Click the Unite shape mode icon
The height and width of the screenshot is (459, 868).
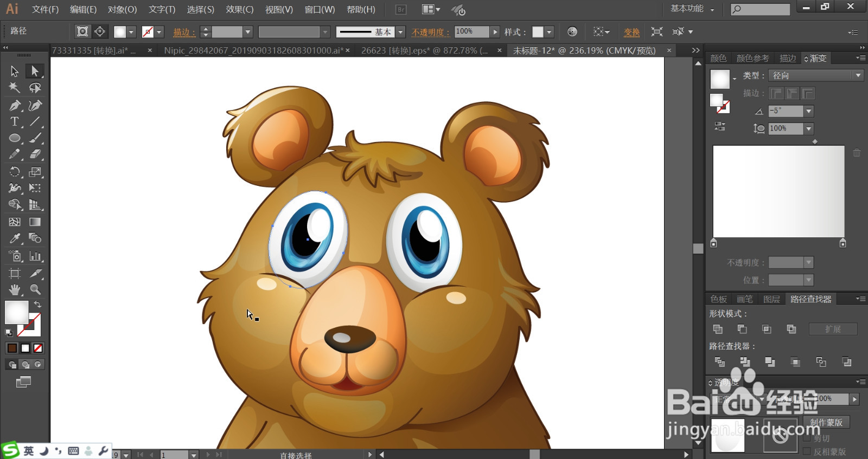pos(718,329)
